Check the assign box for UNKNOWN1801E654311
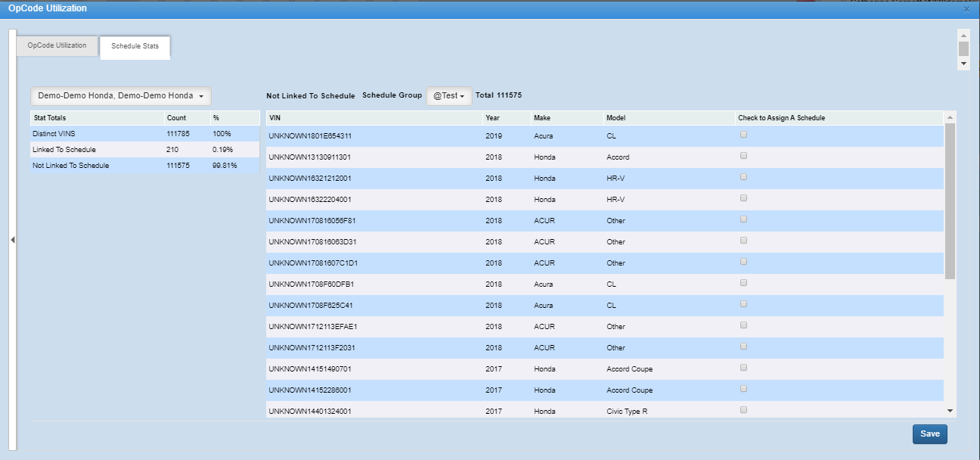This screenshot has width=980, height=460. pyautogui.click(x=744, y=135)
